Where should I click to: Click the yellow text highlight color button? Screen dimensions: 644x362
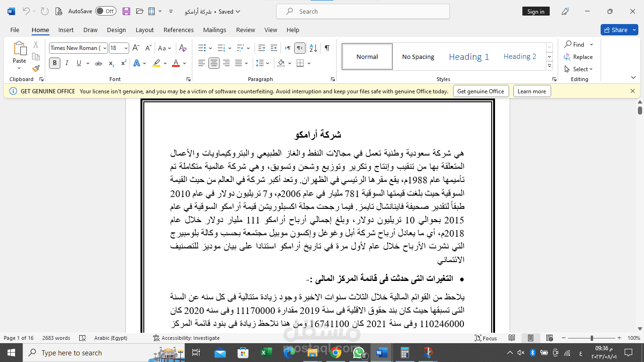coord(157,63)
